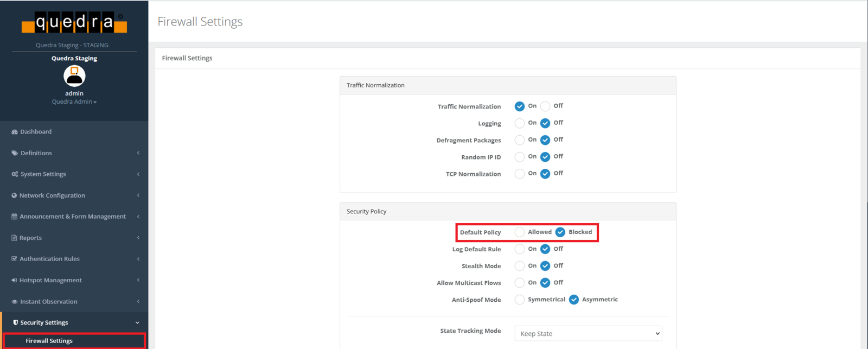
Task: Click the Network Configuration globe icon
Action: pos(14,195)
